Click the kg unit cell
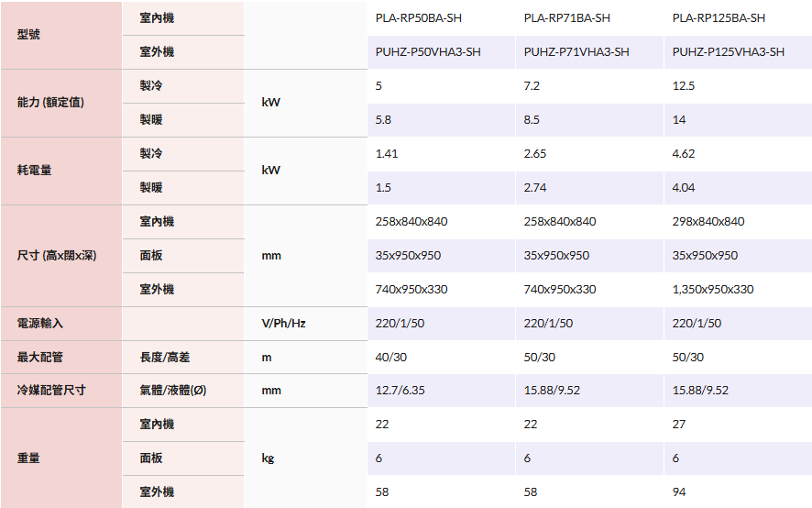 [268, 458]
